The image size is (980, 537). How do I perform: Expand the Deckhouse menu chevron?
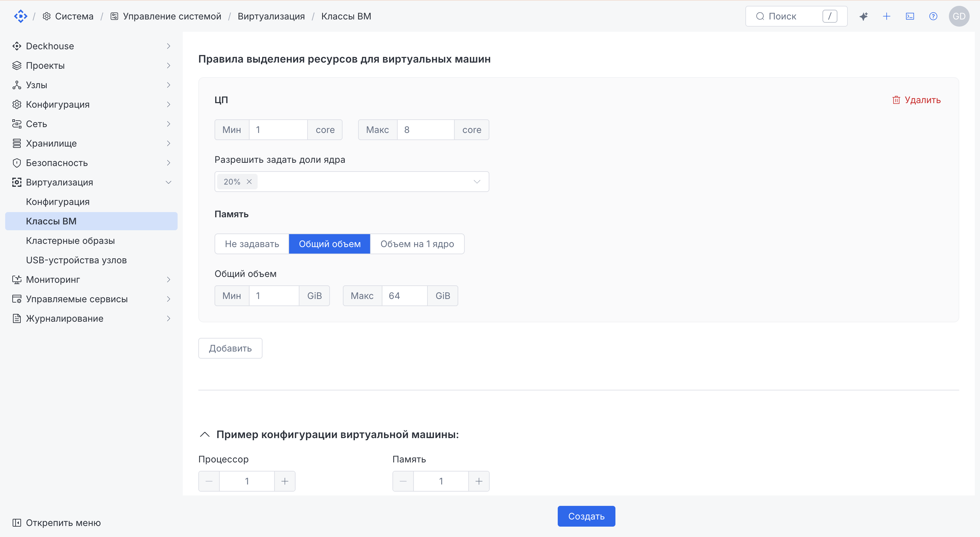169,46
